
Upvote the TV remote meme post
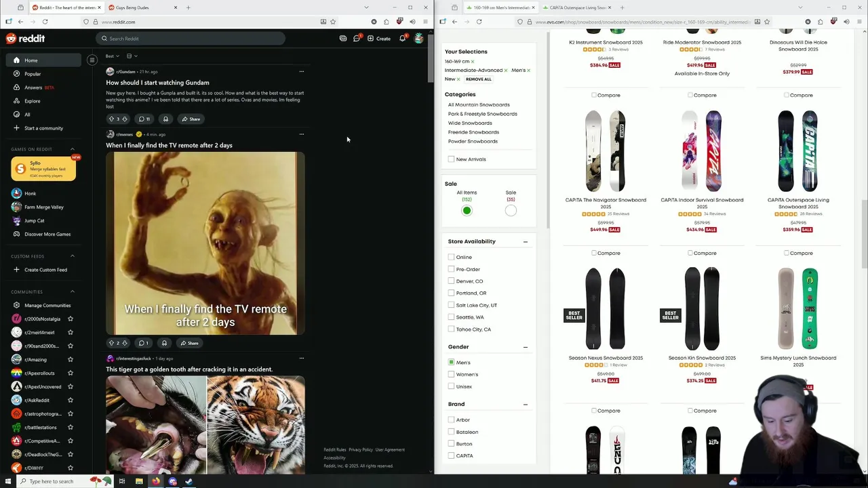[x=111, y=343]
